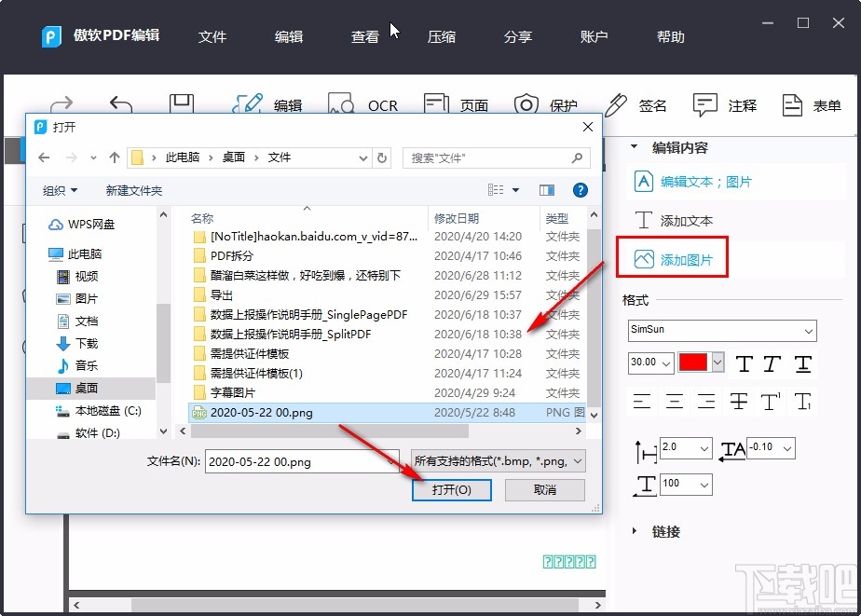Image resolution: width=861 pixels, height=616 pixels.
Task: Toggle underline text formatting
Action: click(x=802, y=365)
